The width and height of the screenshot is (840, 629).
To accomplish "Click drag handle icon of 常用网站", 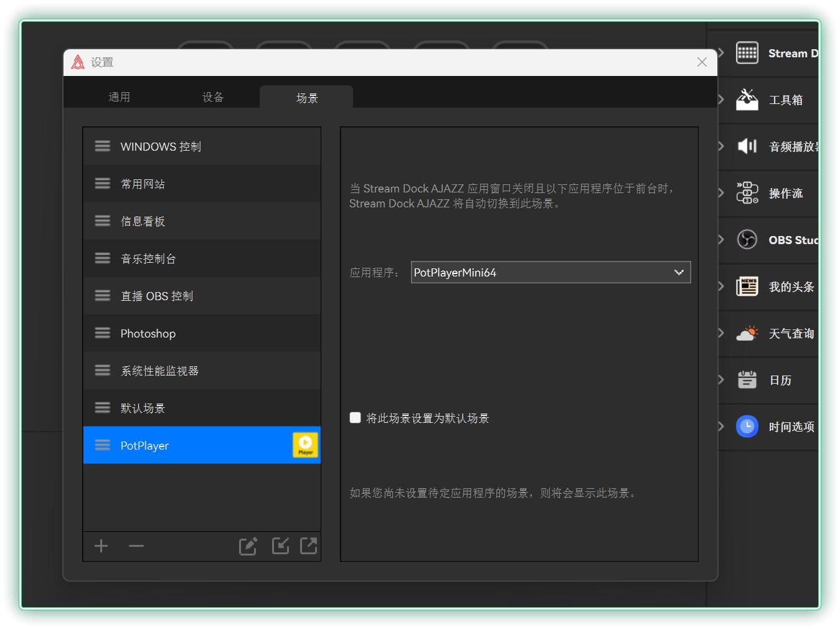I will pos(102,184).
